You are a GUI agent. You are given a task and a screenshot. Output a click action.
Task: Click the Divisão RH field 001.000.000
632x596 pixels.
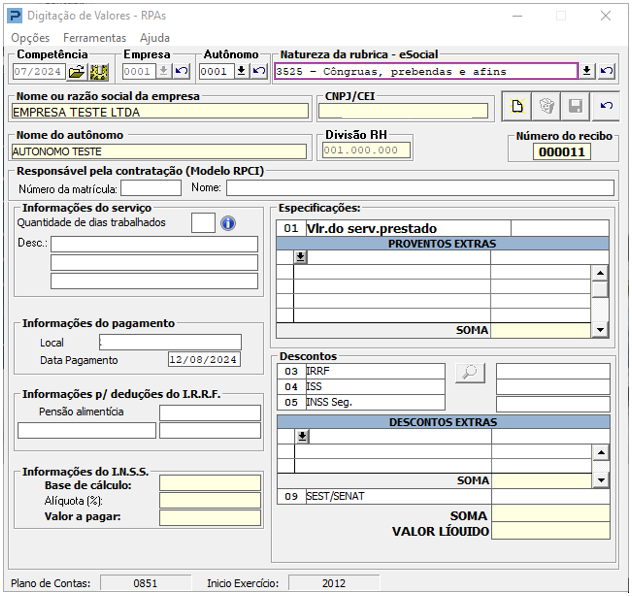[x=366, y=150]
